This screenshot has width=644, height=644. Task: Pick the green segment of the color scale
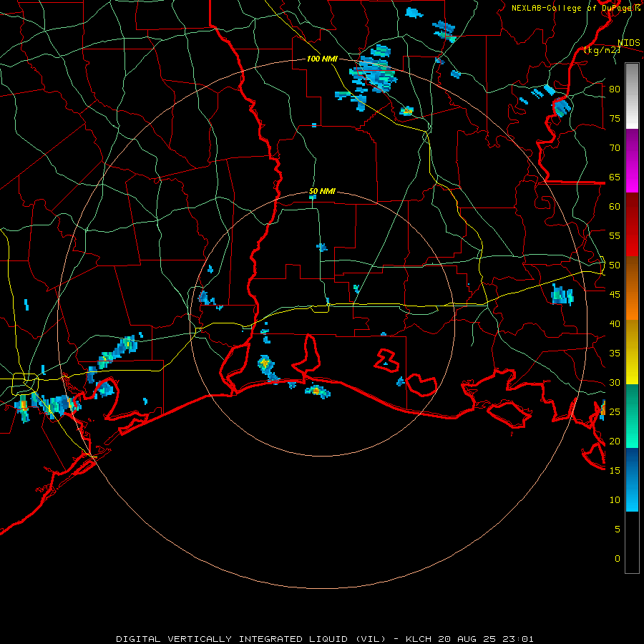tap(632, 416)
